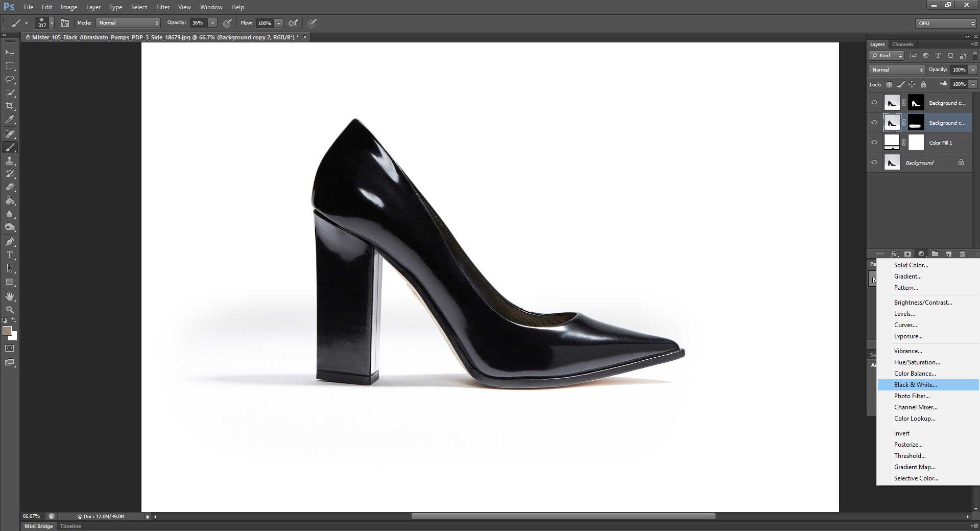Select the Horizontal Type tool

pyautogui.click(x=10, y=255)
